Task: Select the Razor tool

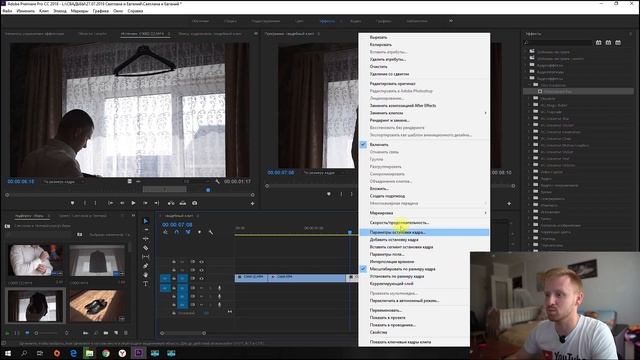Action: pyautogui.click(x=146, y=248)
